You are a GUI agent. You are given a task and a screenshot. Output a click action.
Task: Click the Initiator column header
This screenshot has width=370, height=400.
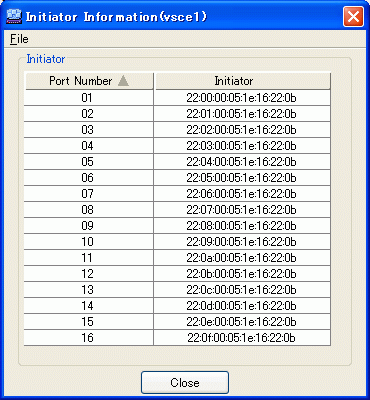[243, 81]
